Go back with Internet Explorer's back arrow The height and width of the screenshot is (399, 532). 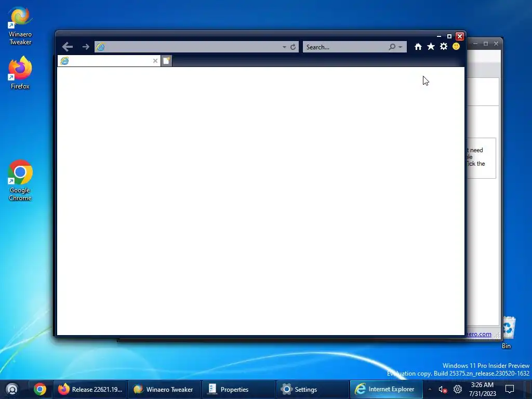68,47
